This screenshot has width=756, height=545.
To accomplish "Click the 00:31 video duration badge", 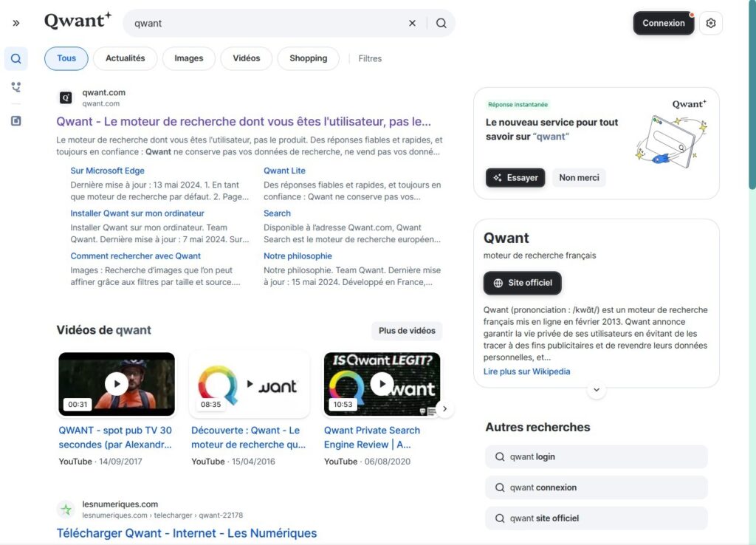I will [x=78, y=405].
